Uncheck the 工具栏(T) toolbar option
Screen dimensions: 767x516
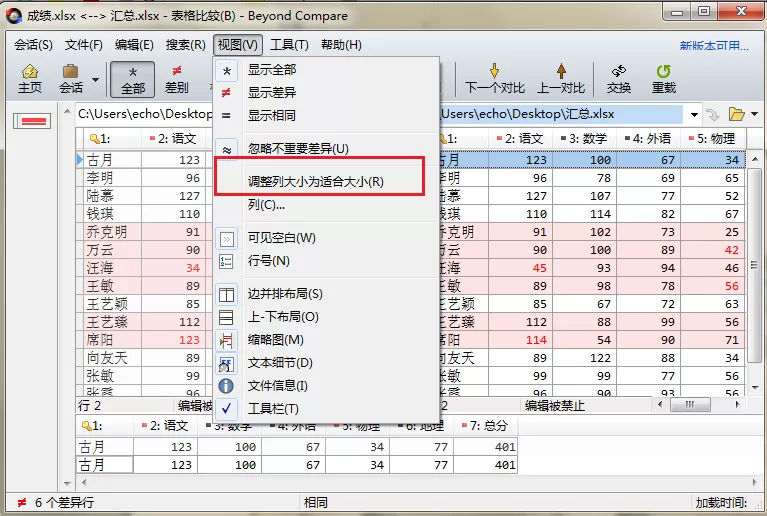point(326,409)
